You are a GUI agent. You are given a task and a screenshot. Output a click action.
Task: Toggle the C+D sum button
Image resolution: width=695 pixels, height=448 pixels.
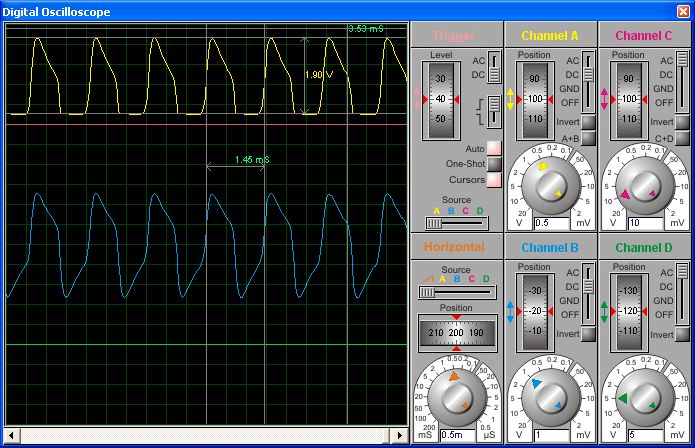click(x=682, y=138)
